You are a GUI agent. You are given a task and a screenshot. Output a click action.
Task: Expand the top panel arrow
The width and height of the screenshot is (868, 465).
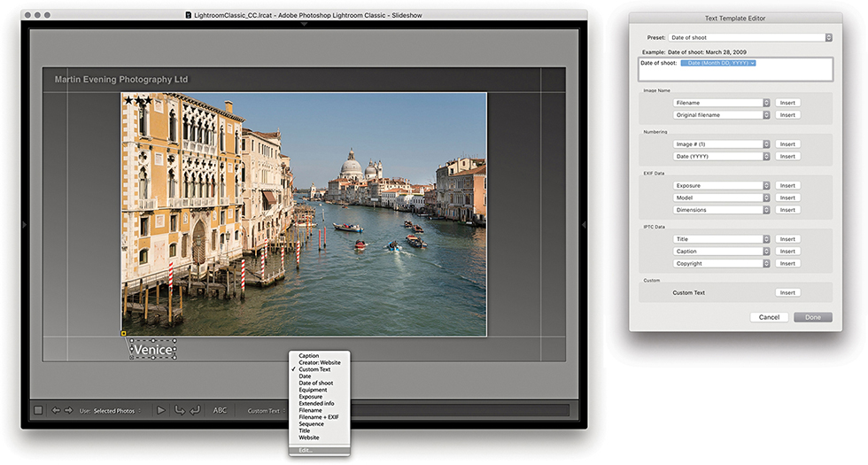tap(304, 24)
